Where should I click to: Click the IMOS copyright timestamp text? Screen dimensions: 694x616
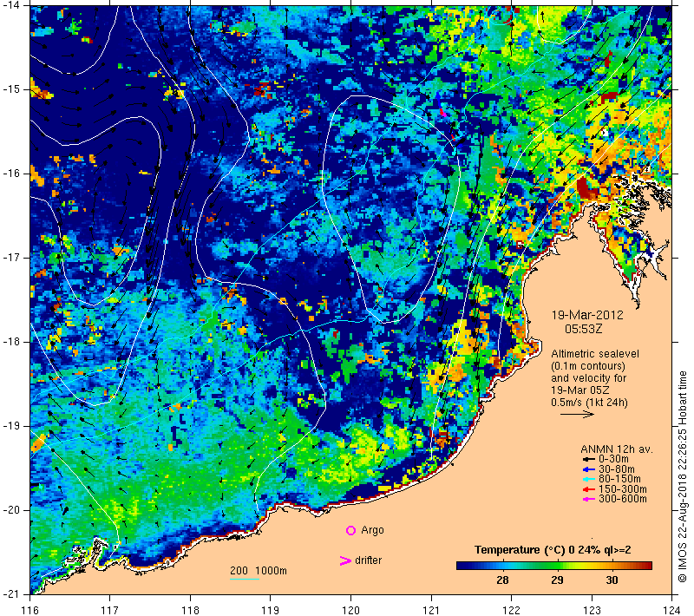[683, 477]
